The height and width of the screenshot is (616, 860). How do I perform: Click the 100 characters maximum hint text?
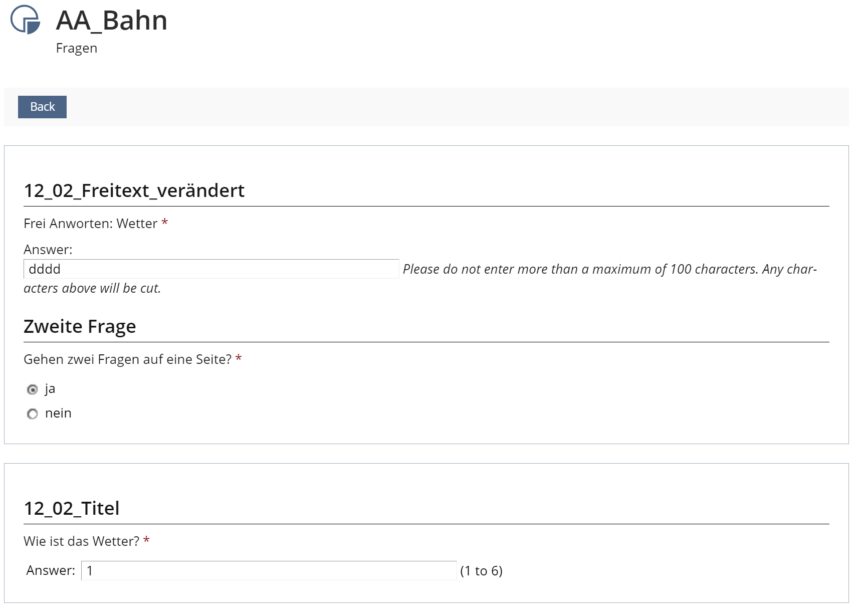click(609, 269)
